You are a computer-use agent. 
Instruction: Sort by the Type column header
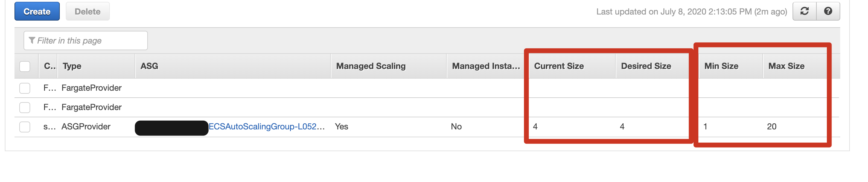(x=72, y=66)
